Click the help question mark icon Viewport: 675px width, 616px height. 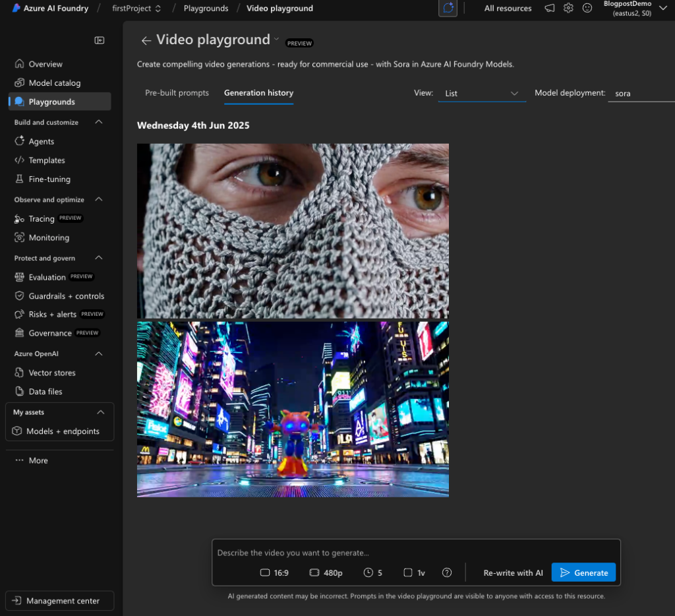pos(447,572)
